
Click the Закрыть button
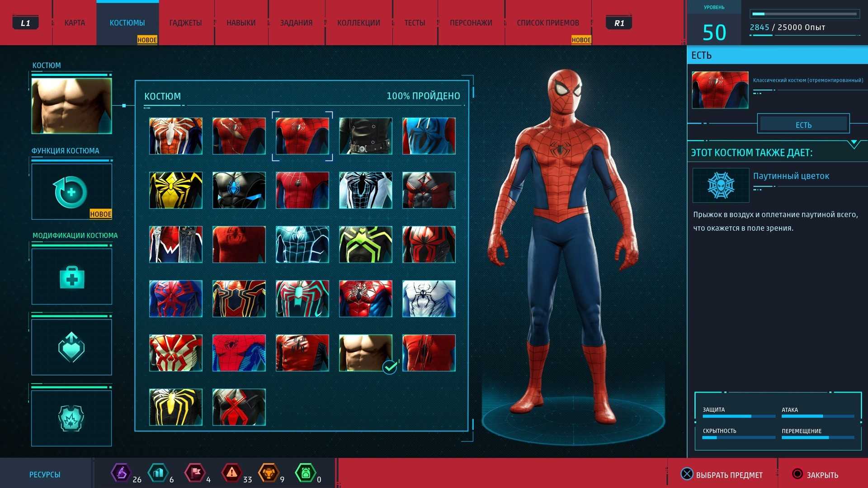tap(815, 474)
